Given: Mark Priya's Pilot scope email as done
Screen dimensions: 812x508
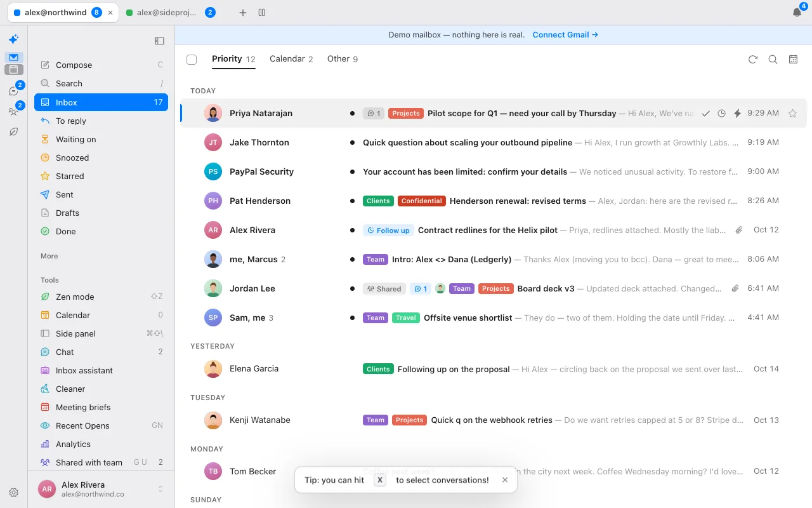Looking at the screenshot, I should (705, 114).
